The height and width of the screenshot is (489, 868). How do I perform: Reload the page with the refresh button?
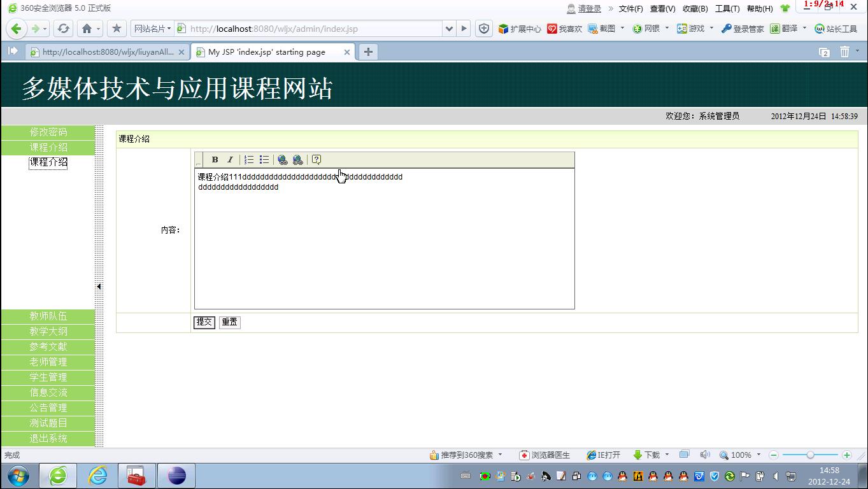63,29
